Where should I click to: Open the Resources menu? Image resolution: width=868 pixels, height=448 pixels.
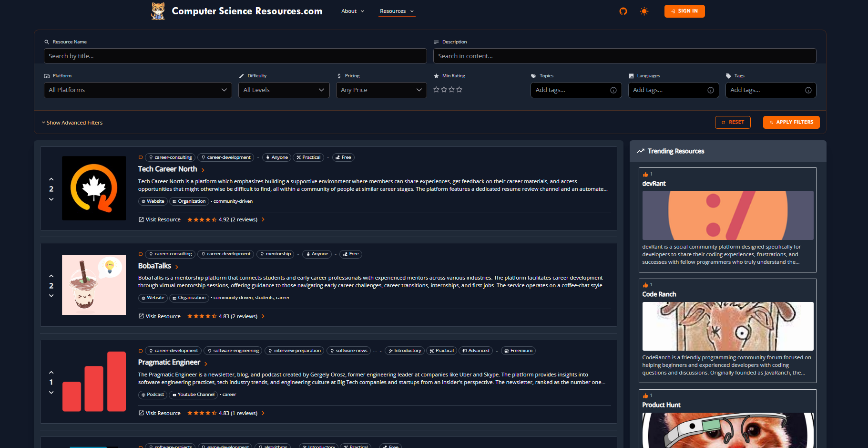click(x=396, y=11)
